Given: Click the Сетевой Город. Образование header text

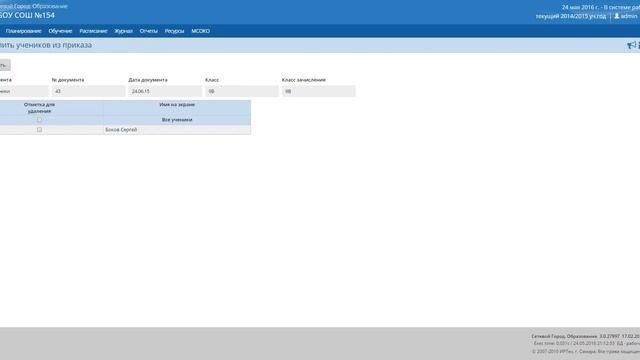Looking at the screenshot, I should pos(34,6).
